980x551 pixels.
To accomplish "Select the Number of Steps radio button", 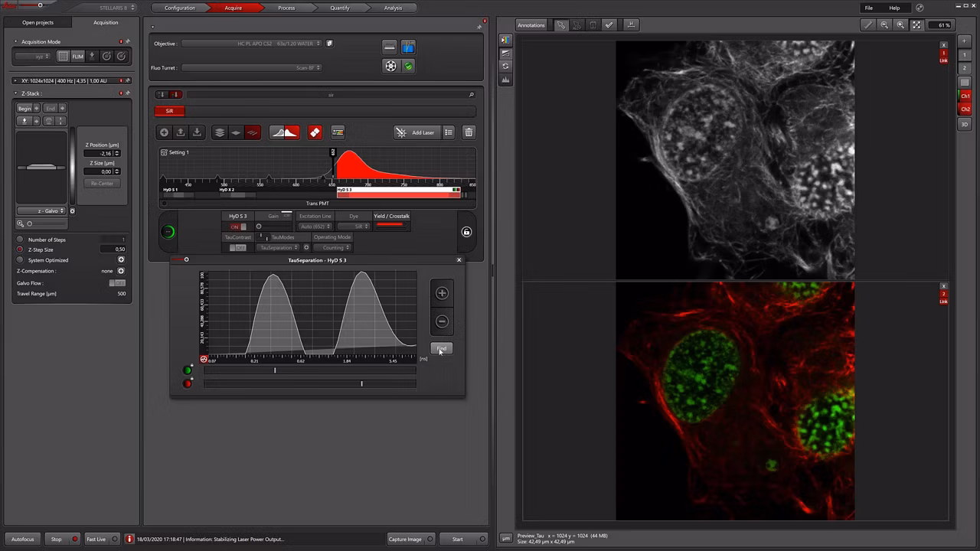I will pyautogui.click(x=20, y=240).
